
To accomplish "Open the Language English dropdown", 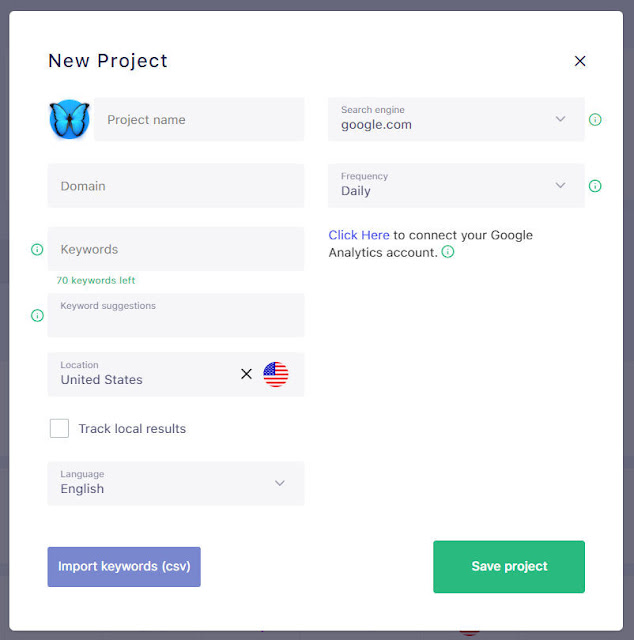I will 176,483.
